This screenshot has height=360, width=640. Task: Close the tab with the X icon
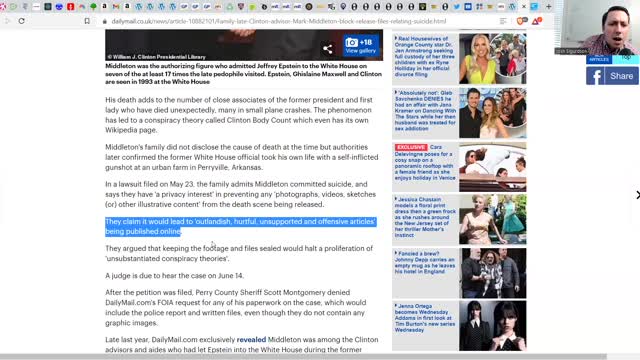pos(524,7)
